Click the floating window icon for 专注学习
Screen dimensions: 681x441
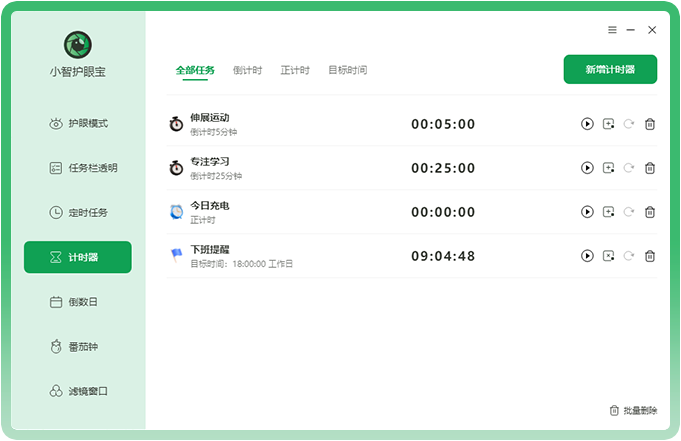pyautogui.click(x=608, y=168)
